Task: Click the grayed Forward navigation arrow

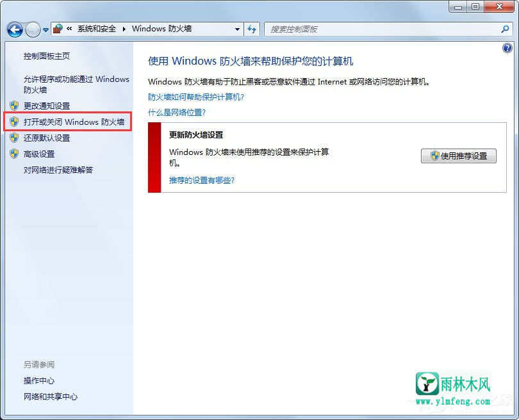Action: tap(33, 29)
